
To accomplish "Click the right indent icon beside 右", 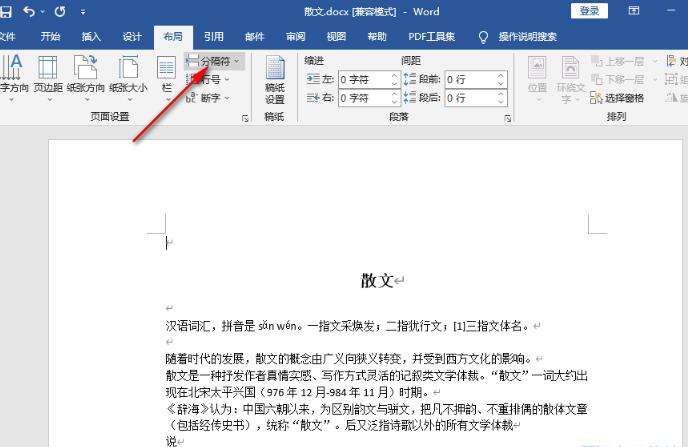I will pos(313,97).
